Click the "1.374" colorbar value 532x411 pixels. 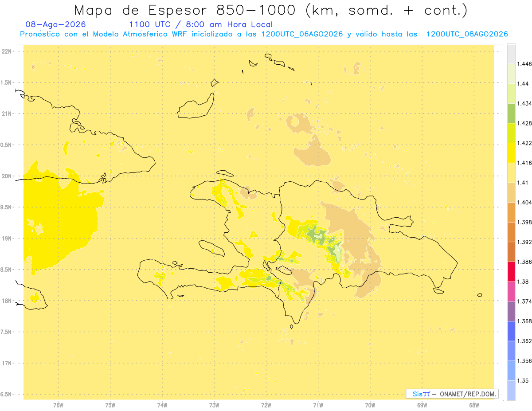pos(524,301)
